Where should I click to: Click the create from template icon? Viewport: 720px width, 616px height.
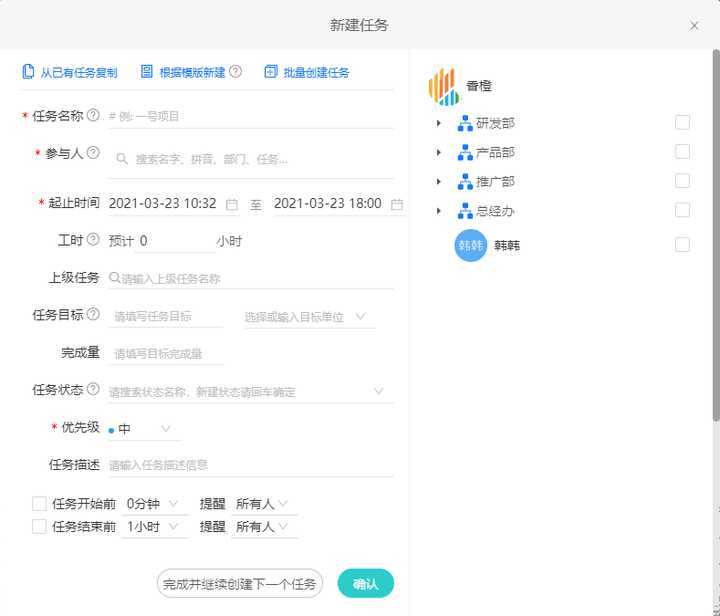[x=147, y=72]
